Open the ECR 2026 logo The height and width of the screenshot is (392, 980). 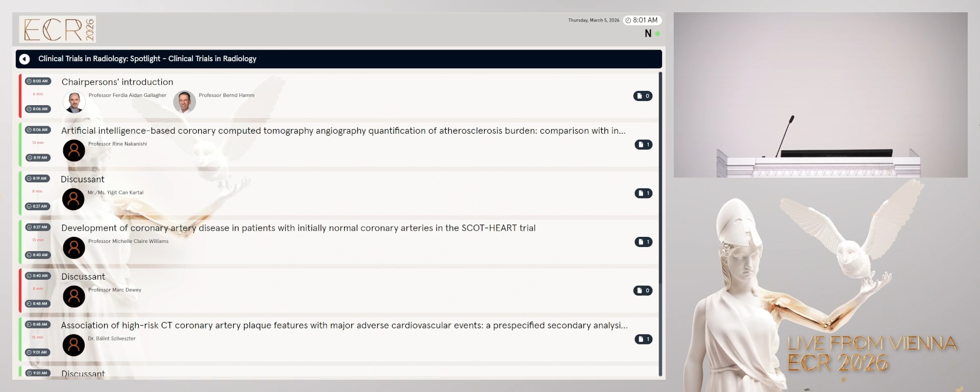[58, 29]
